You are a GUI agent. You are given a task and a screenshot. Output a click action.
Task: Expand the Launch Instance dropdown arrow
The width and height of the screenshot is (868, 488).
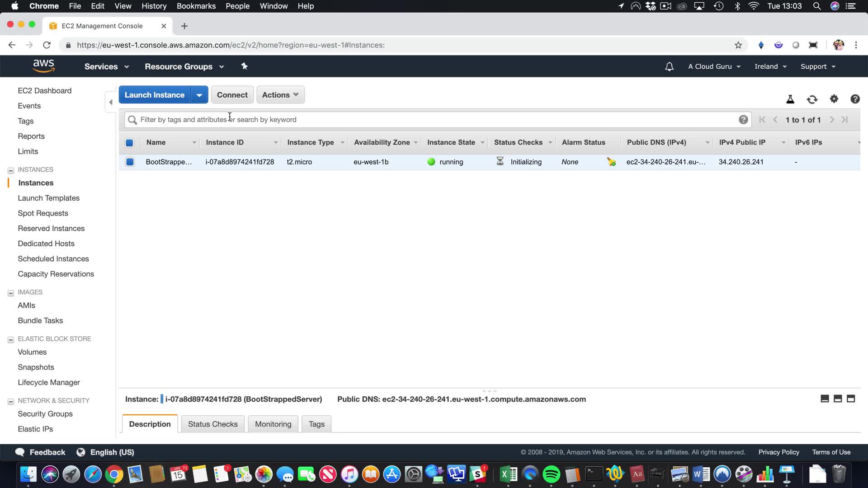coord(199,95)
